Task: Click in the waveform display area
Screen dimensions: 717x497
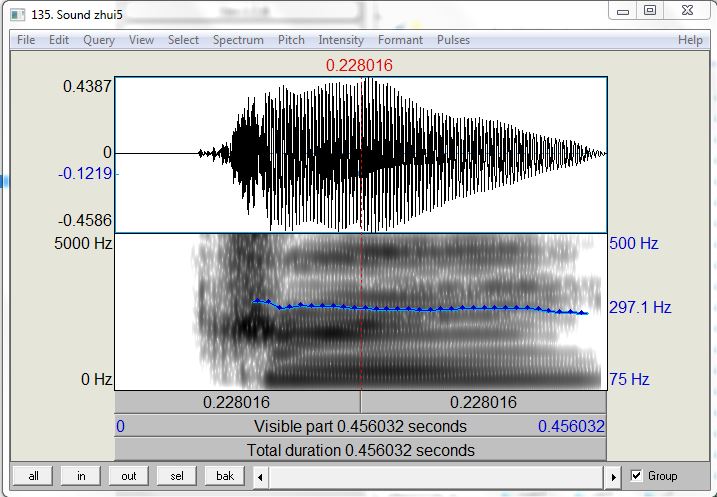Action: click(x=361, y=155)
